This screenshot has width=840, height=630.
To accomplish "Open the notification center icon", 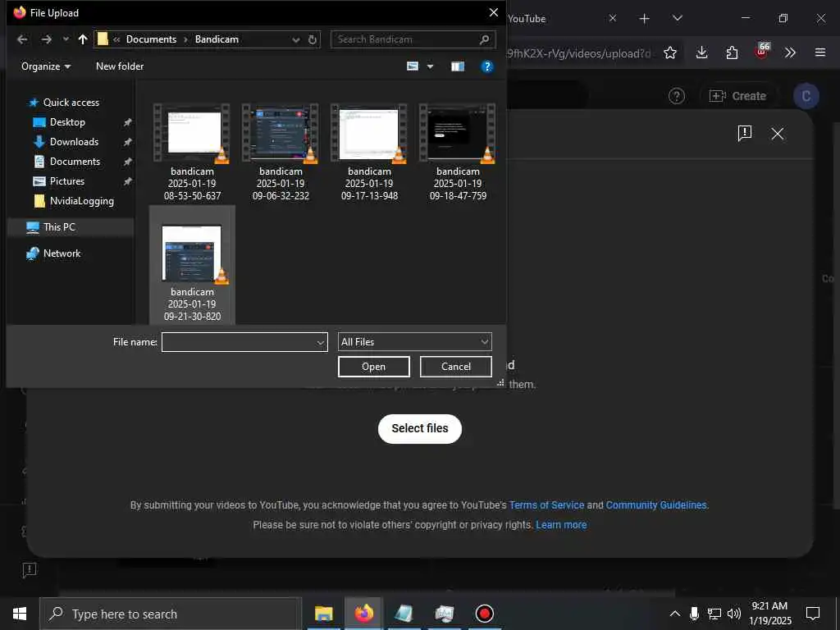I will (813, 614).
